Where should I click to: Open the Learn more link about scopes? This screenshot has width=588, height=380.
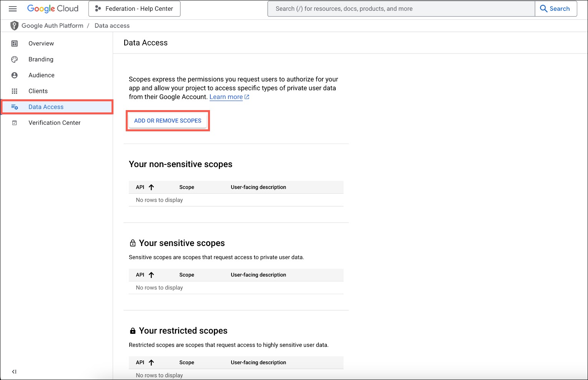226,97
